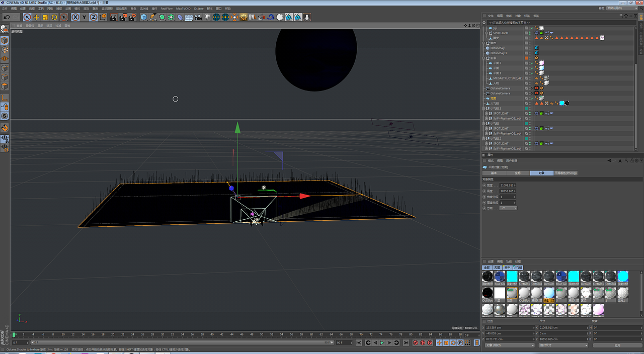644x354 pixels.
Task: Open the Octane menu in menu bar
Action: coord(199,9)
